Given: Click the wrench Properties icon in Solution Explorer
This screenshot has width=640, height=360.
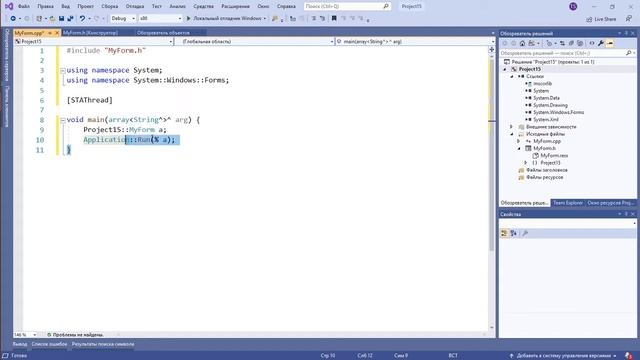Looking at the screenshot, I should coord(601,43).
